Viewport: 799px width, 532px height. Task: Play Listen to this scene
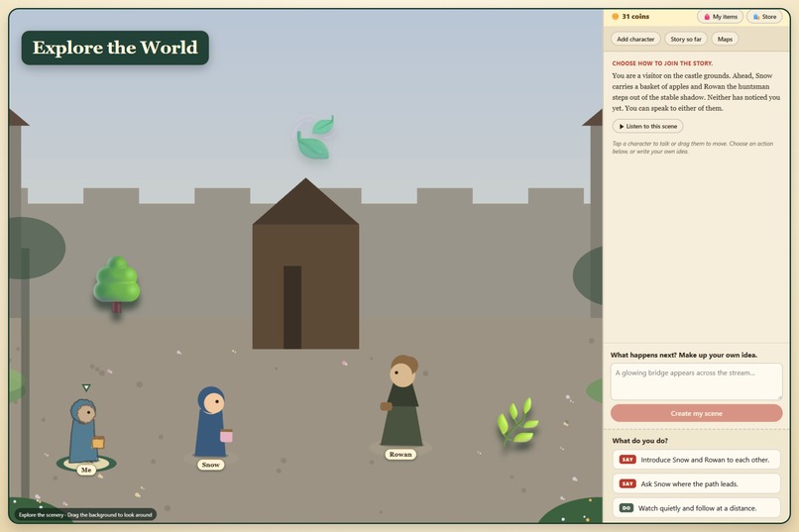(647, 126)
